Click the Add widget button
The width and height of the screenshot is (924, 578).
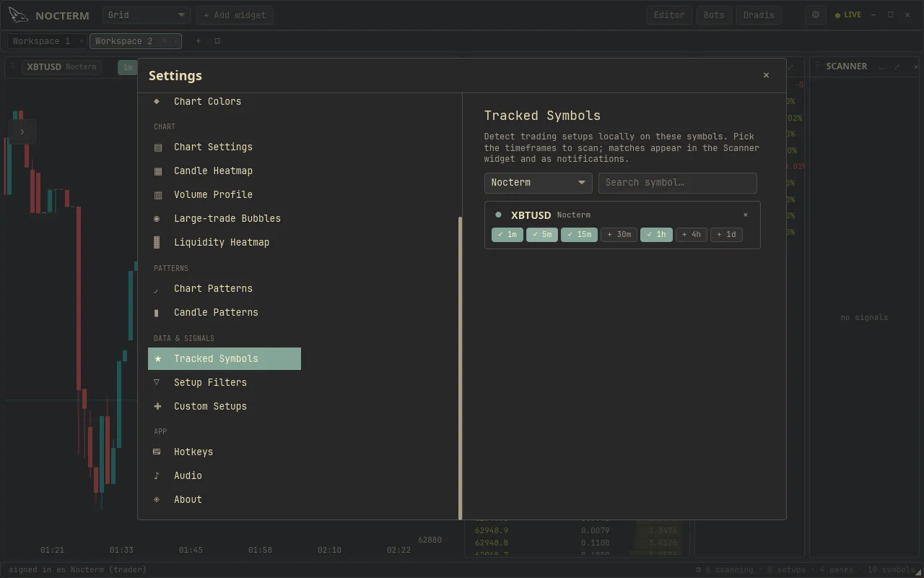235,15
